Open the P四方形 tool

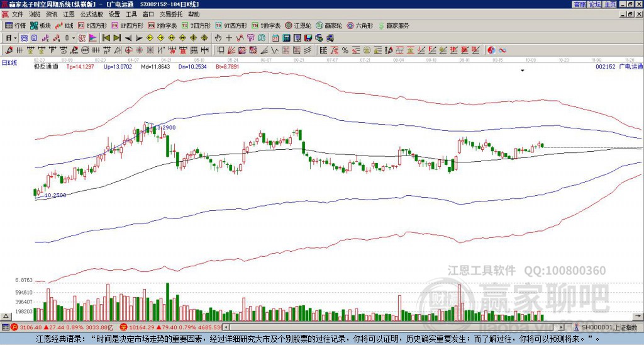coord(92,25)
